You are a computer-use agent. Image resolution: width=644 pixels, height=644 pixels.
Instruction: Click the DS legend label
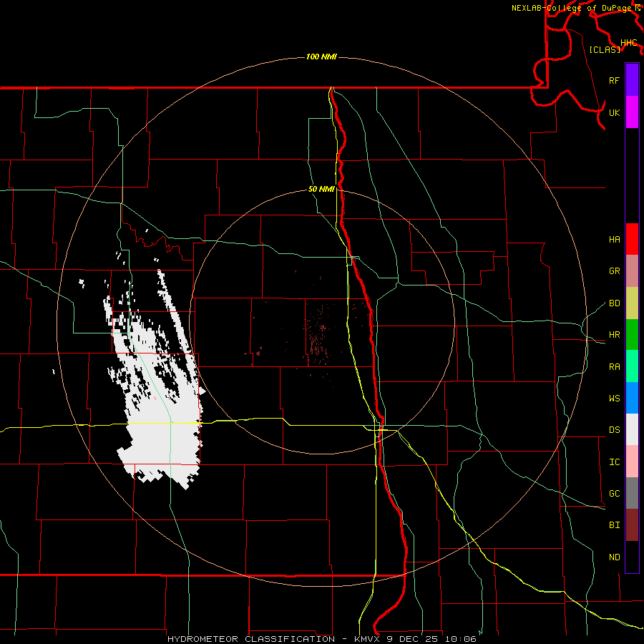(x=615, y=430)
